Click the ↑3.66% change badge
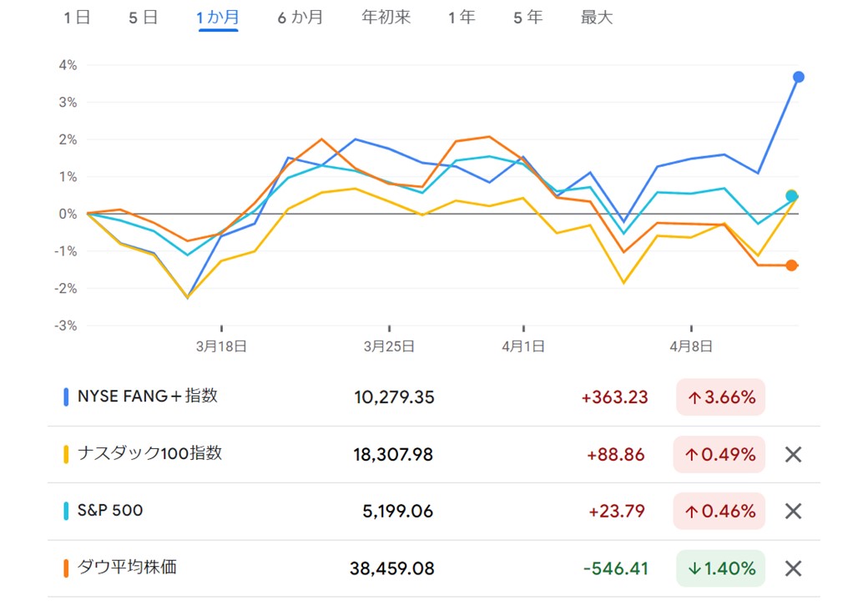 [x=721, y=397]
